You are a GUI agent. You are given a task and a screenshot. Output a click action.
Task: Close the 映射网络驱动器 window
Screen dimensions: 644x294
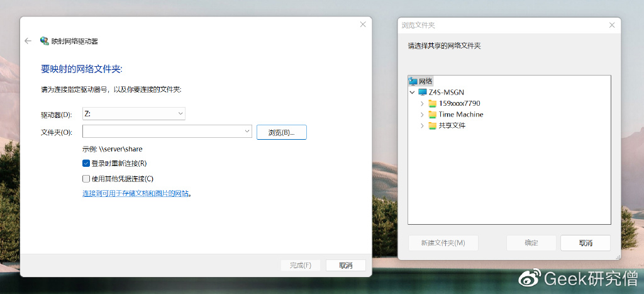point(363,25)
